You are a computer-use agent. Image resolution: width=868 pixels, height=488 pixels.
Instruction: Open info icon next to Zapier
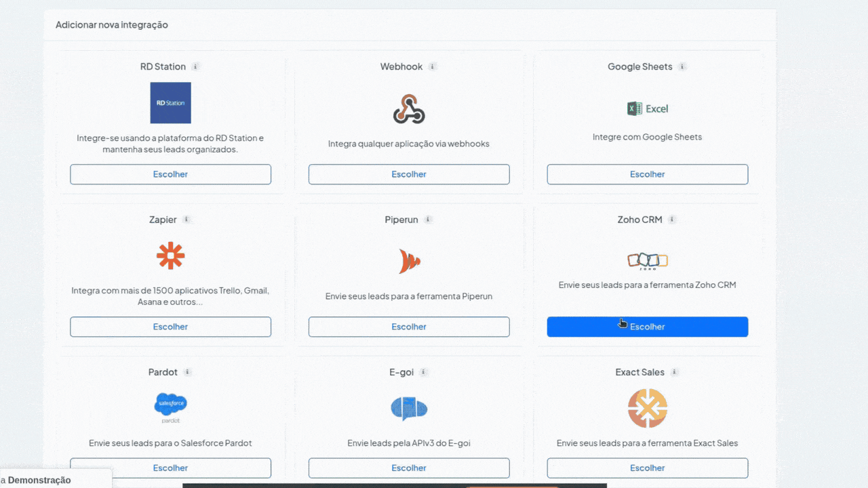pos(186,220)
